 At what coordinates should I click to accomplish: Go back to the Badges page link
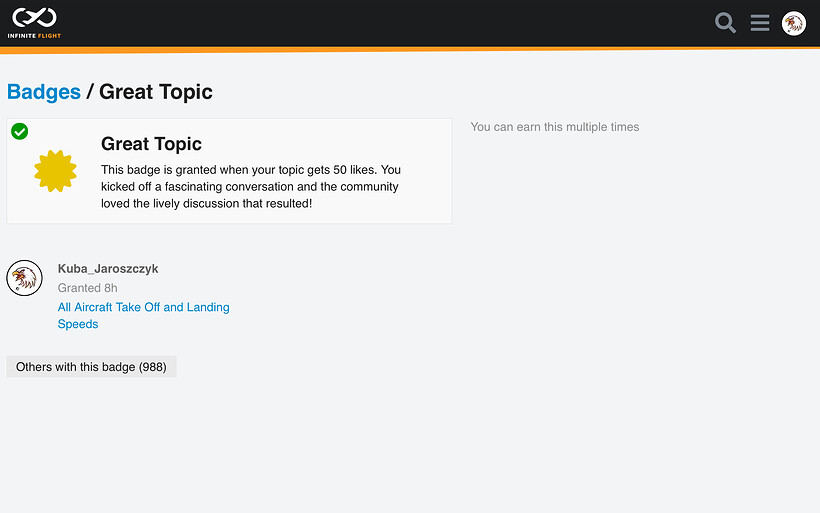tap(44, 92)
